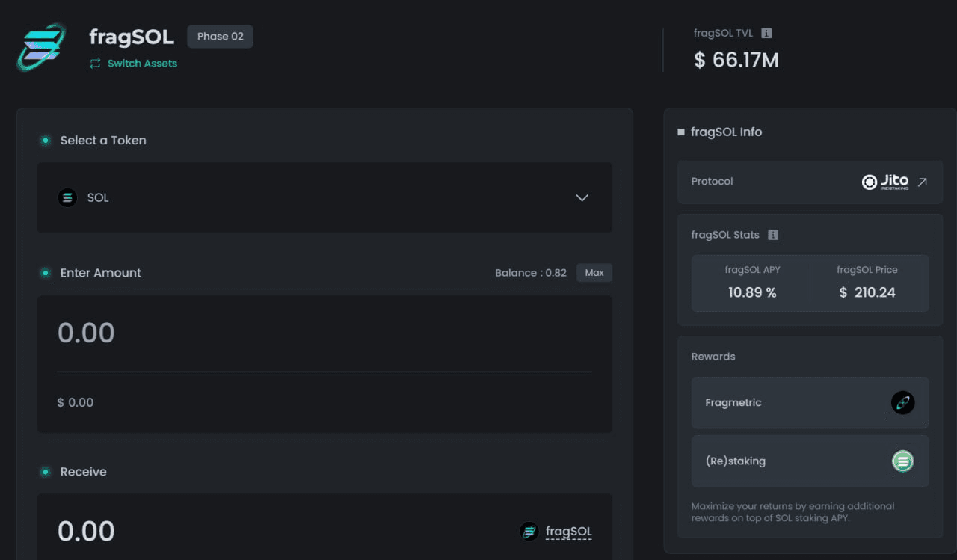Click the Balance : 0.82 text
957x560 pixels.
(531, 273)
